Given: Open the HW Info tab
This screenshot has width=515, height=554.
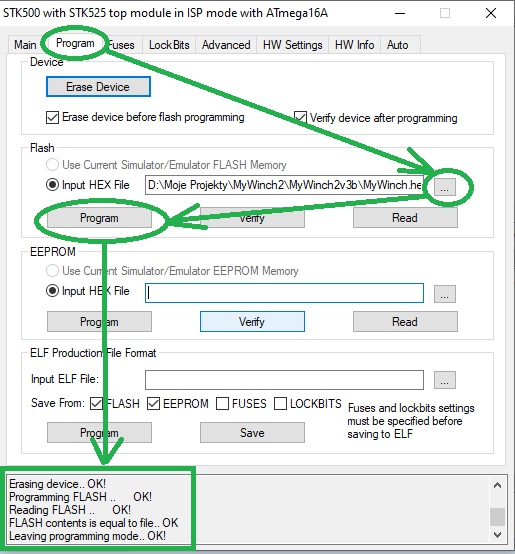Looking at the screenshot, I should 354,45.
